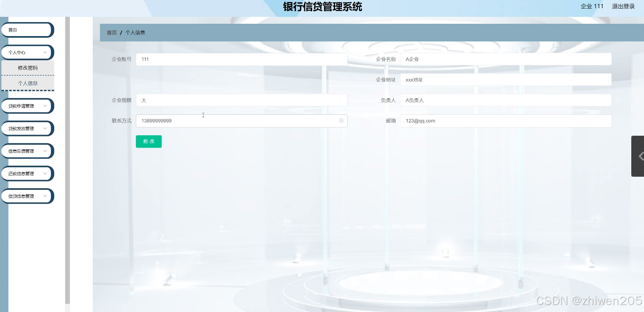Click the 企业账号 field label
644x312 pixels.
click(121, 59)
